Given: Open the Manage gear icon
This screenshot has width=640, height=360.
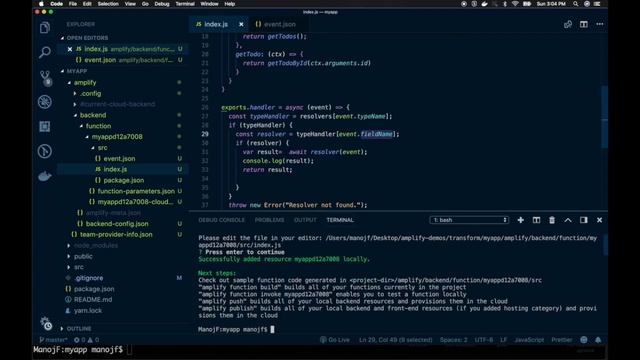Looking at the screenshot, I should 46,323.
